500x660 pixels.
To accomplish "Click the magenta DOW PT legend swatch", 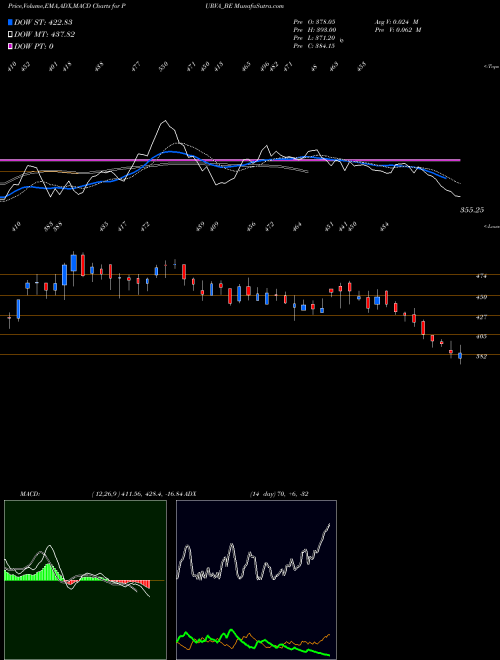I will pyautogui.click(x=11, y=46).
